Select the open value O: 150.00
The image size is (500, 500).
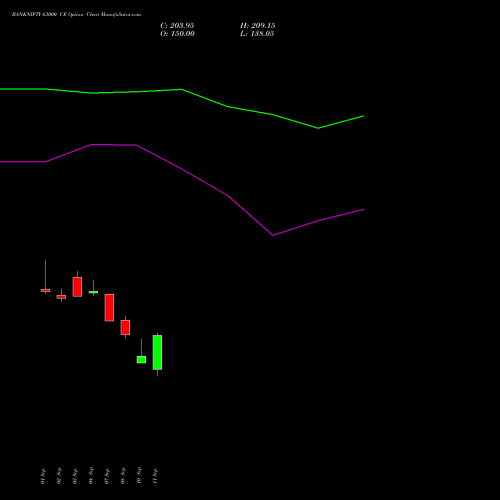[177, 34]
